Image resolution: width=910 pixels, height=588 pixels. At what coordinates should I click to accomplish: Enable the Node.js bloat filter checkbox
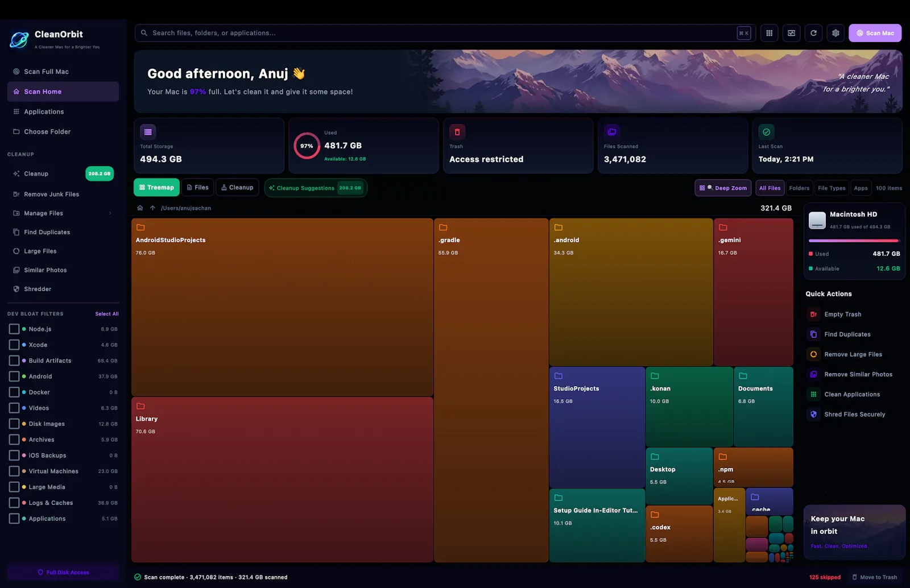(x=14, y=329)
